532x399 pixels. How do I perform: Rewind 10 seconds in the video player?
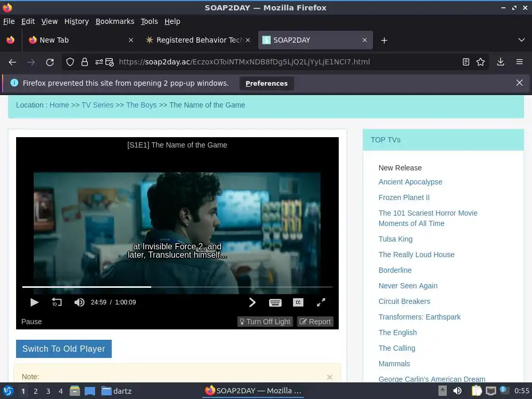pyautogui.click(x=57, y=302)
